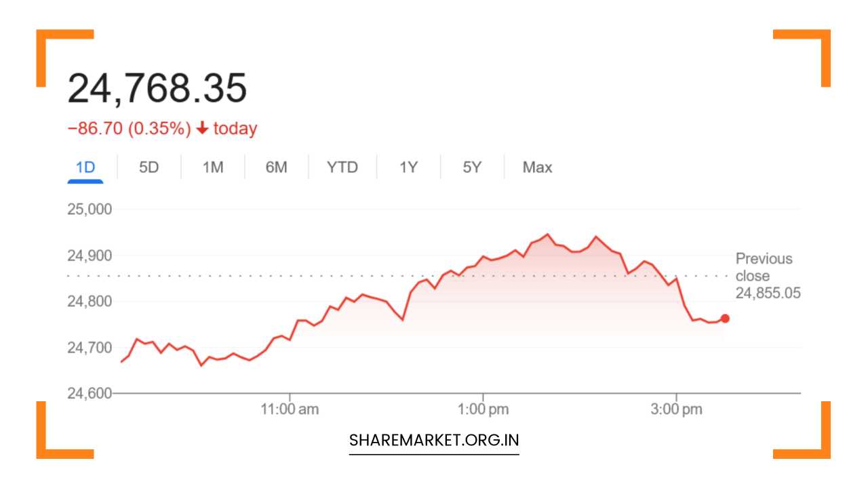
Task: Switch to the 5Y view
Action: [471, 167]
